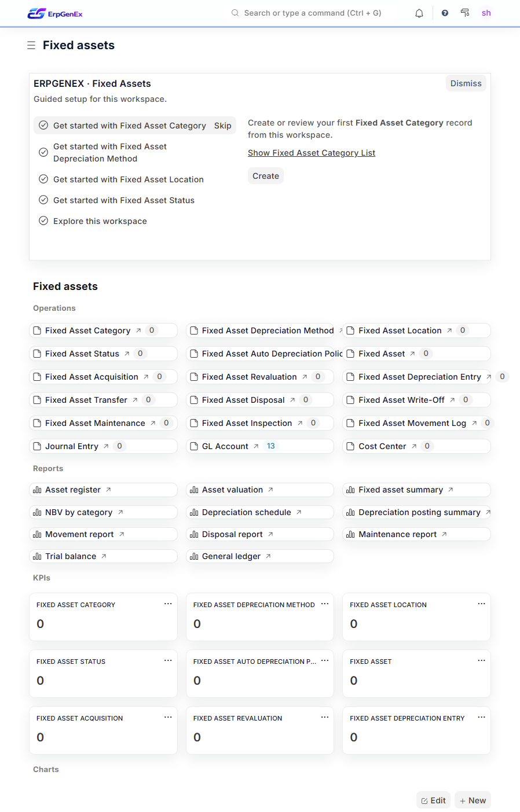The image size is (520, 812).
Task: Open the notification bell icon
Action: pyautogui.click(x=419, y=13)
